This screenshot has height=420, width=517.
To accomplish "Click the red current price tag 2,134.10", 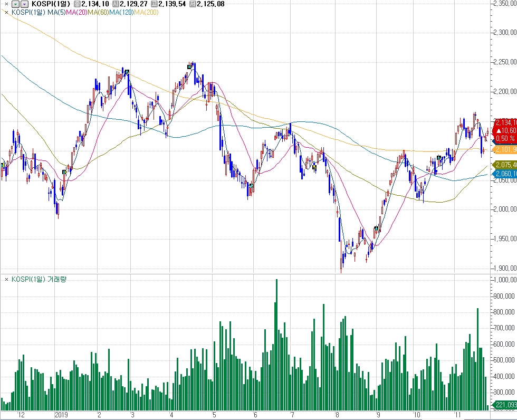I will click(505, 123).
